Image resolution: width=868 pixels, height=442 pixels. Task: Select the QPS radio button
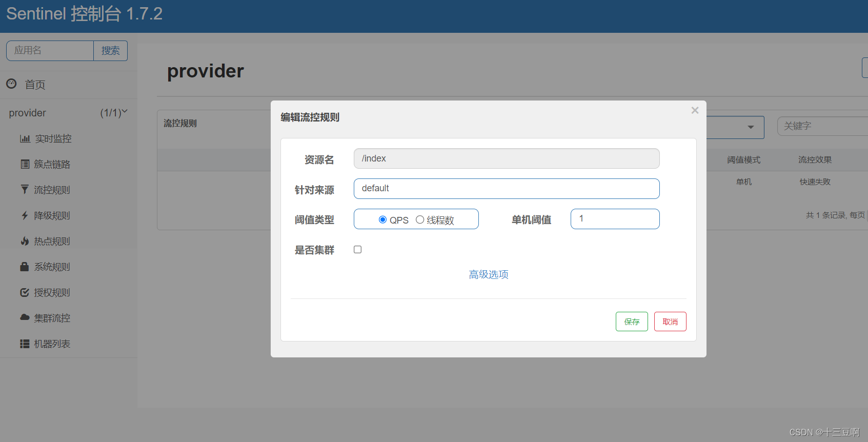tap(382, 219)
